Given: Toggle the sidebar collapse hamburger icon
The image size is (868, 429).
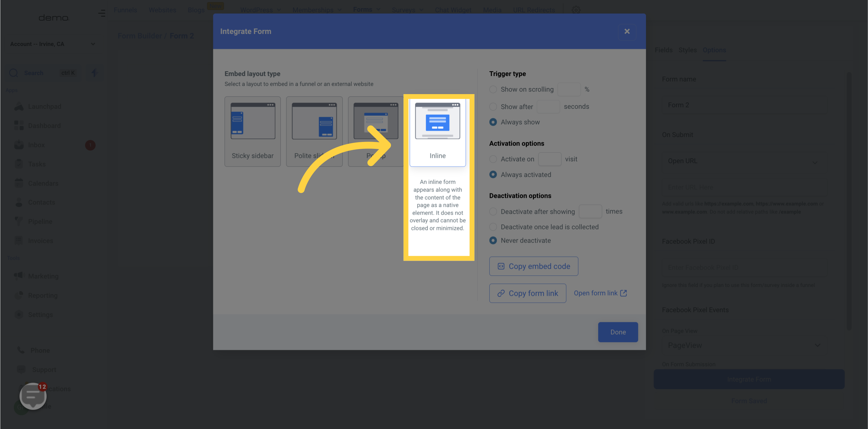Looking at the screenshot, I should coord(102,14).
